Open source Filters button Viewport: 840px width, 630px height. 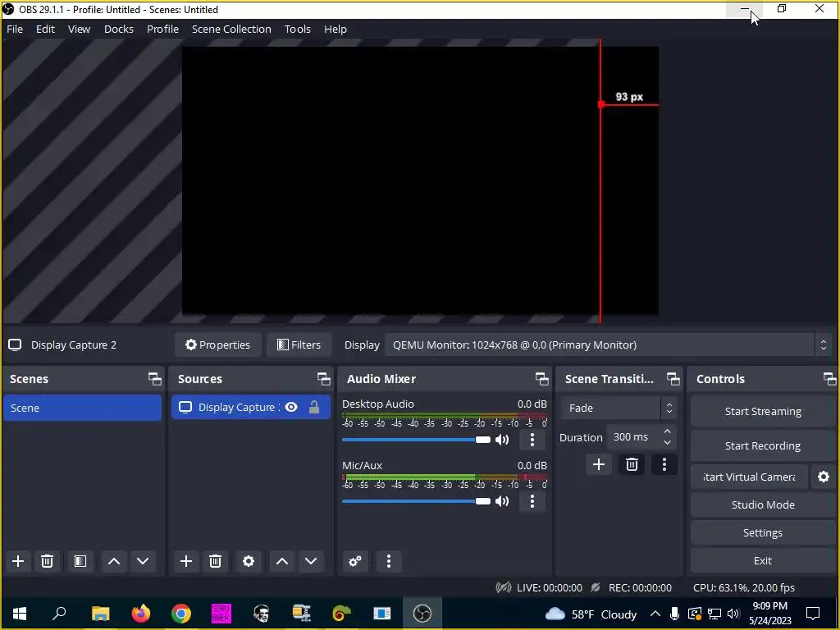click(299, 345)
